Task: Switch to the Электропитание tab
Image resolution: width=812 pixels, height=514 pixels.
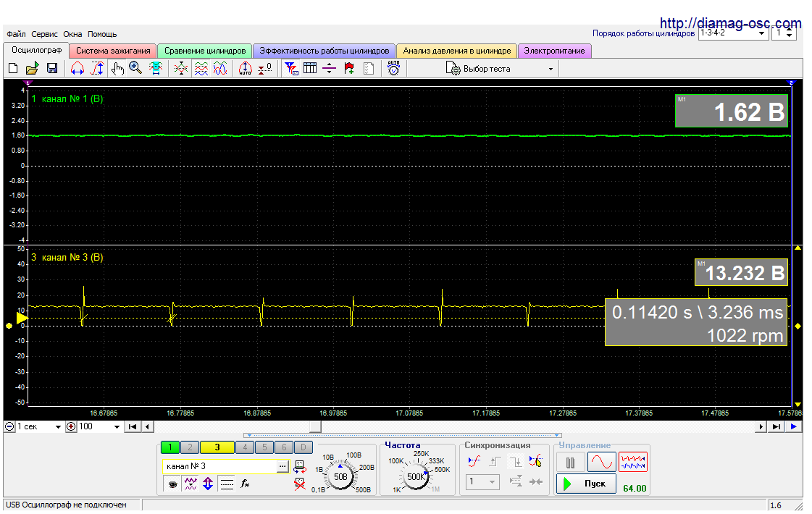Action: [554, 51]
